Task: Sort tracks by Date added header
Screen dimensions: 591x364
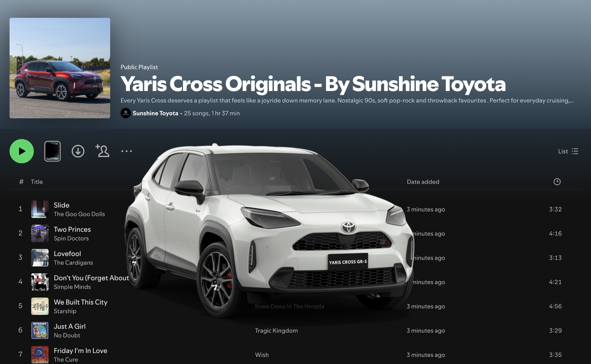Action: pos(423,182)
